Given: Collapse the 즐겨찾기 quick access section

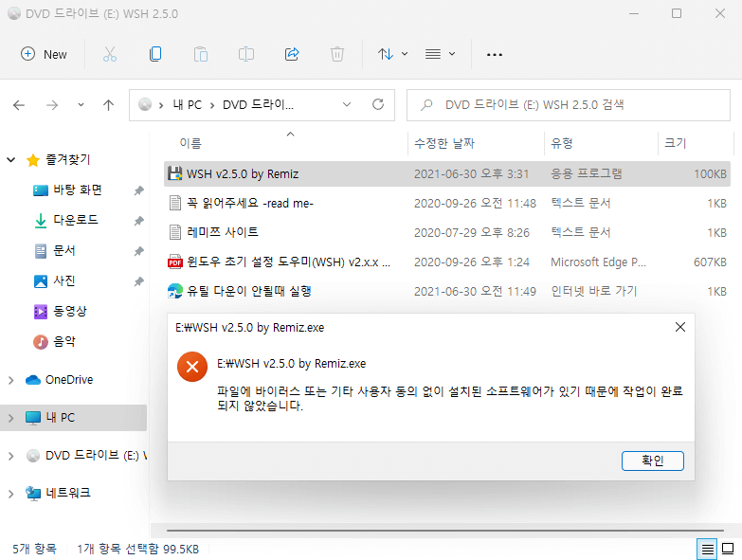Looking at the screenshot, I should 10,160.
